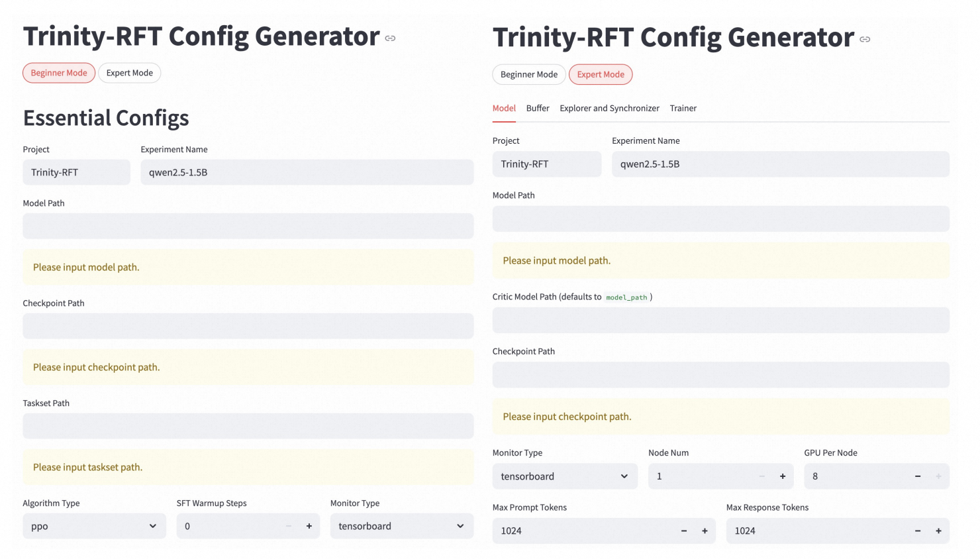Decrease GPU Per Node with the minus button

(918, 476)
